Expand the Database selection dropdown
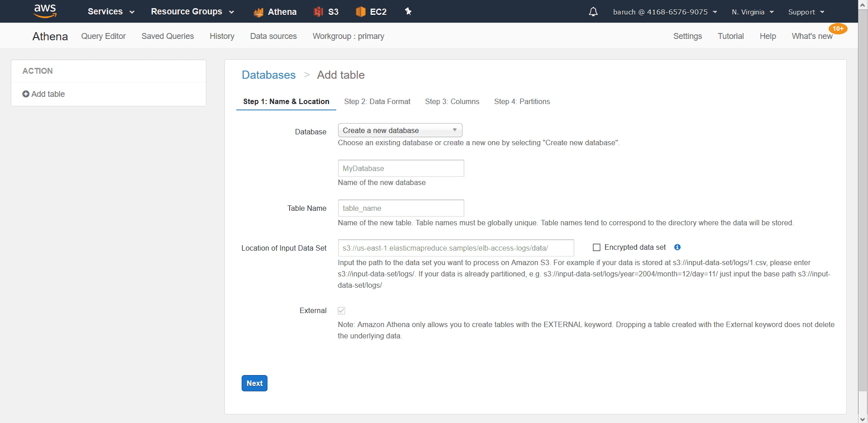Image resolution: width=868 pixels, height=423 pixels. tap(400, 130)
